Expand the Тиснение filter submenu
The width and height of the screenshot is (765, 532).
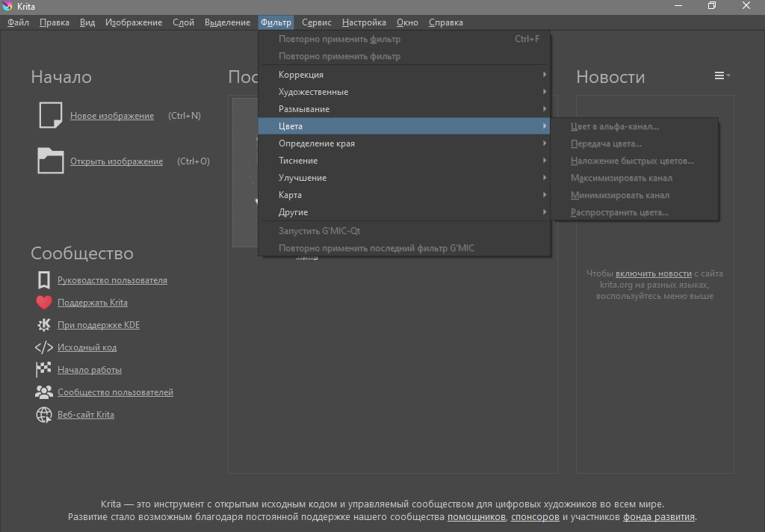[x=404, y=161]
